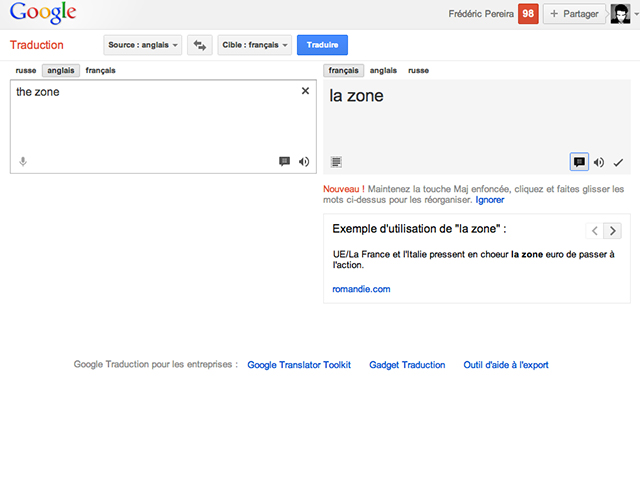This screenshot has height=480, width=640.
Task: Dismiss the tip via Ignorer link
Action: click(x=490, y=200)
